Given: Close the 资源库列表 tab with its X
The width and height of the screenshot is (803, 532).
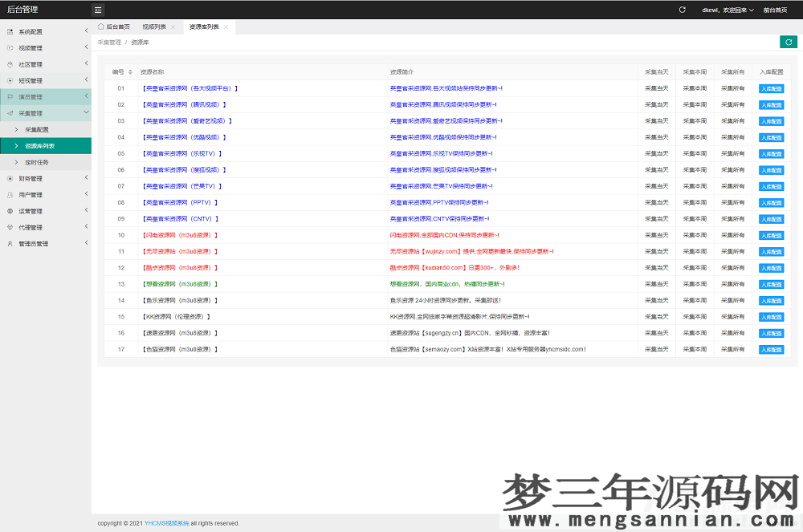Looking at the screenshot, I should tap(226, 27).
